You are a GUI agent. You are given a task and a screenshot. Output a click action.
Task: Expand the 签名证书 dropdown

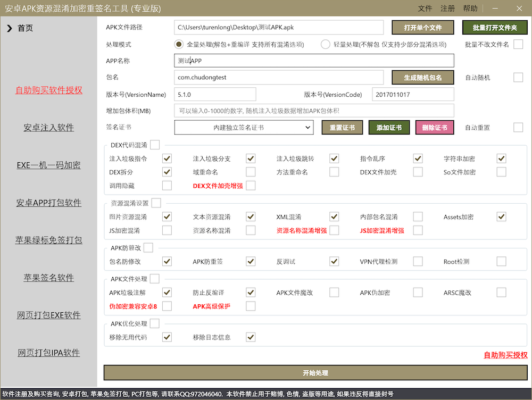pyautogui.click(x=244, y=128)
